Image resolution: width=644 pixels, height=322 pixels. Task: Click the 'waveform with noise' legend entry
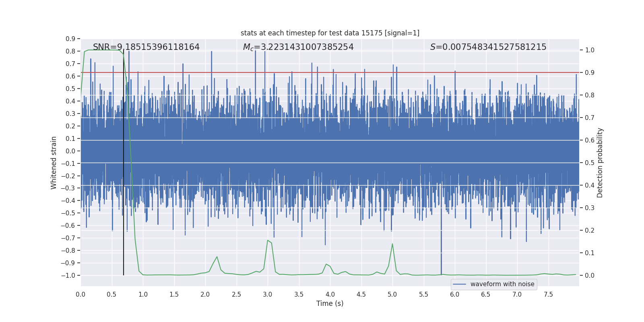(x=502, y=284)
